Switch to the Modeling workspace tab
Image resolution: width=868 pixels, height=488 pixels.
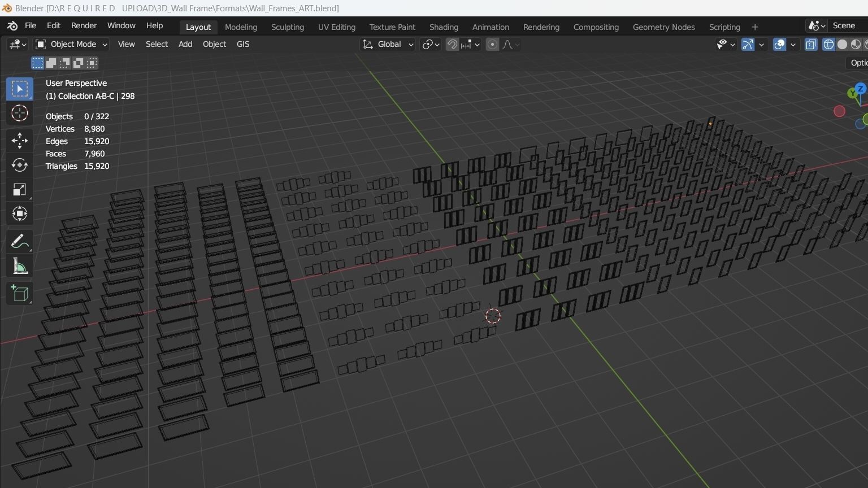241,27
